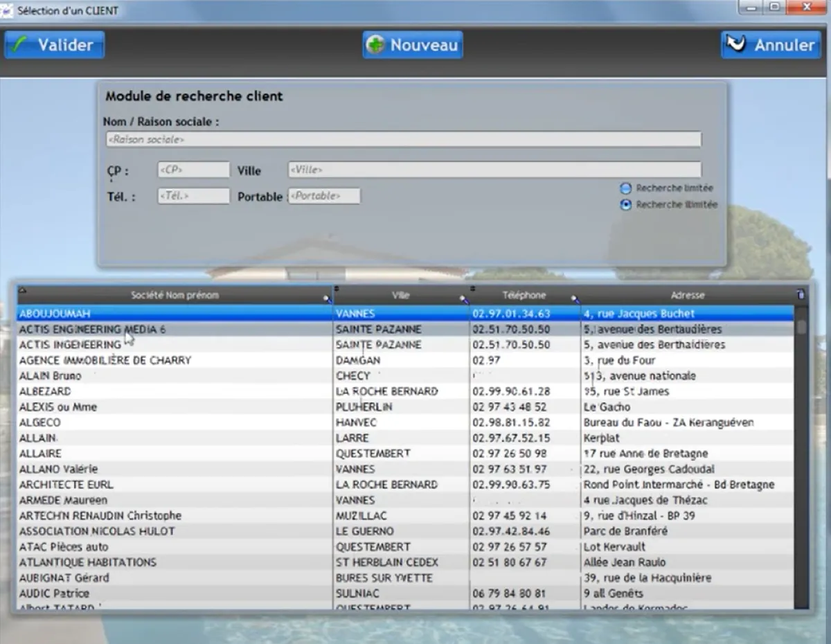Select the ABOUJOUMAH client row

click(x=405, y=314)
